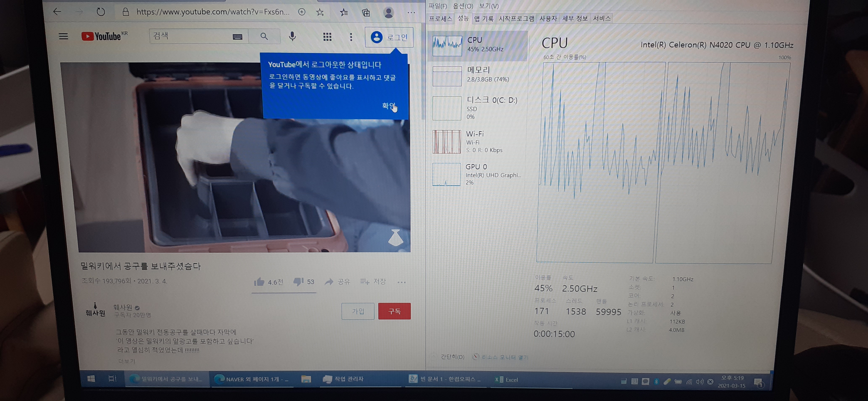Click the voice search microphone icon

pyautogui.click(x=292, y=36)
